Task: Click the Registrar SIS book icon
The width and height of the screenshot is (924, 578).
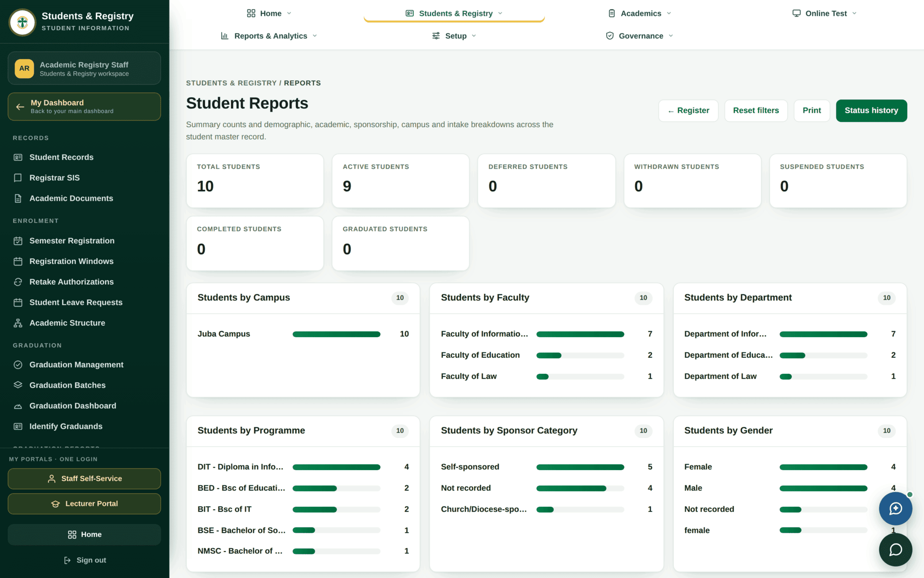Action: tap(18, 178)
